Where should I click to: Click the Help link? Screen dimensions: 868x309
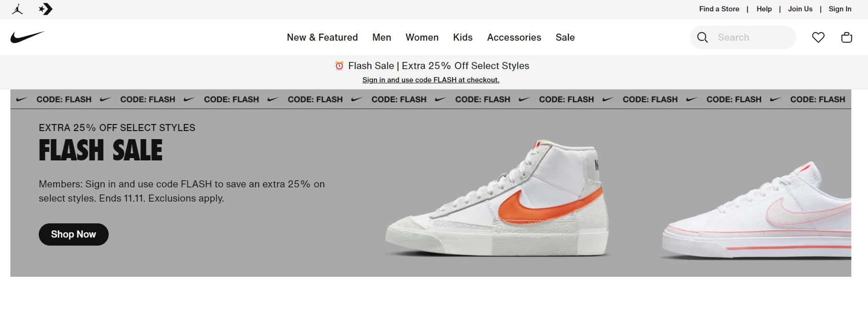click(x=764, y=9)
